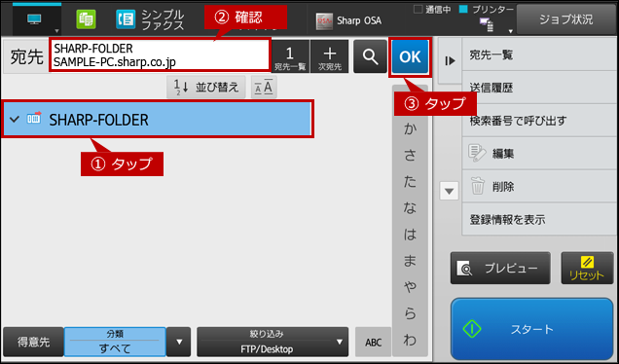Screen dimensions: 619x364
Task: Collapse the action panel arrow icon
Action: 450,60
